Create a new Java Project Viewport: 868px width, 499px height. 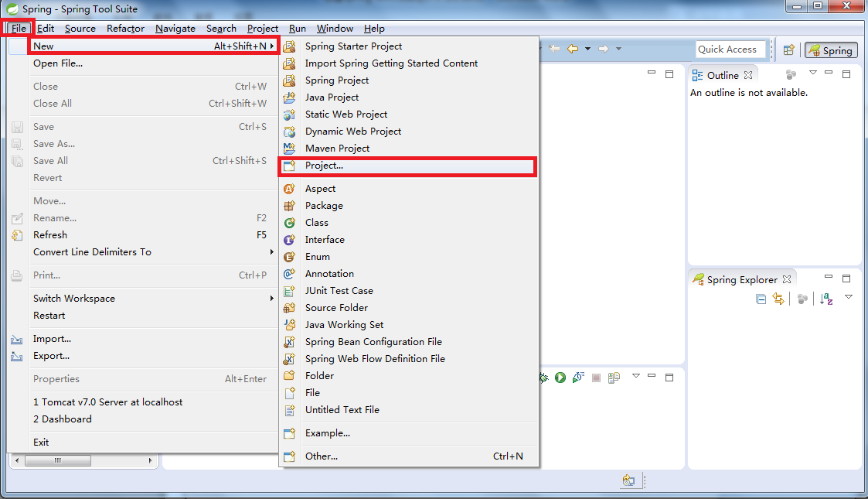click(x=408, y=97)
